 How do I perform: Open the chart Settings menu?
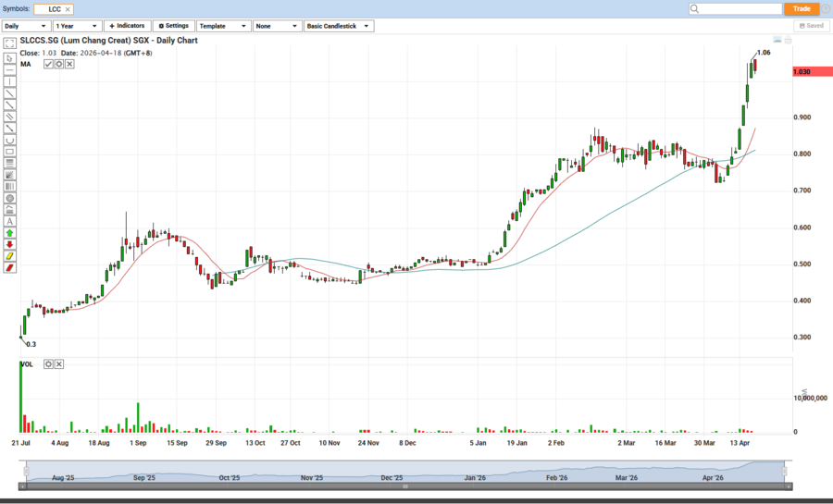pyautogui.click(x=173, y=26)
